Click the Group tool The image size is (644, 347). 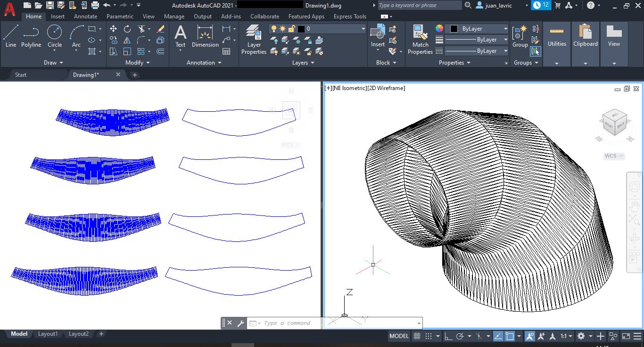pos(520,36)
